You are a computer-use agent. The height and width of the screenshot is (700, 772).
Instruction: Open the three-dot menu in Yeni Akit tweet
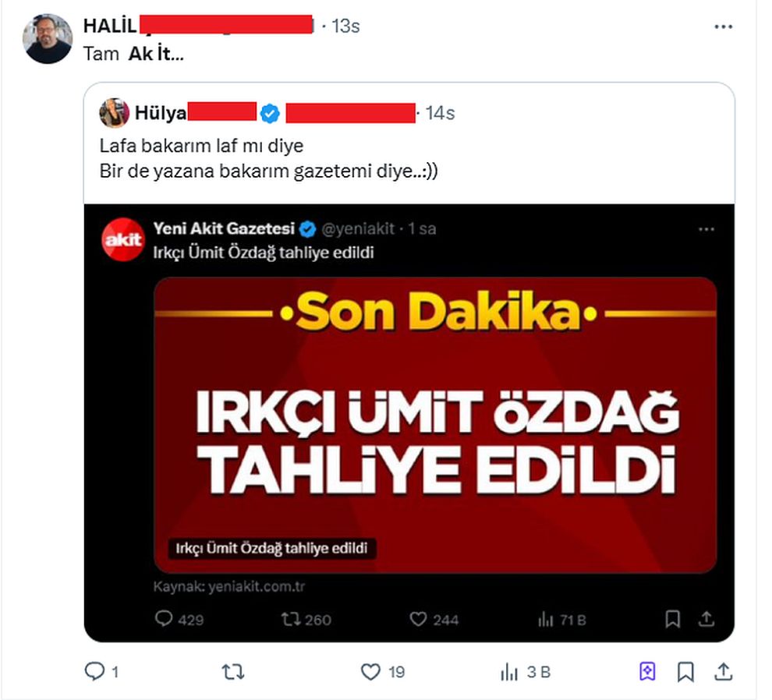(706, 229)
